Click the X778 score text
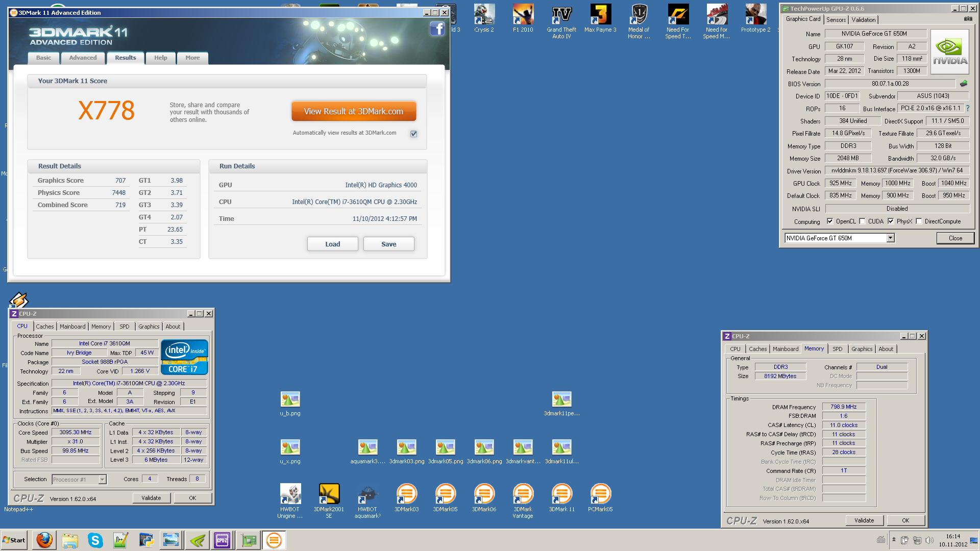Image resolution: width=980 pixels, height=551 pixels. (x=106, y=111)
